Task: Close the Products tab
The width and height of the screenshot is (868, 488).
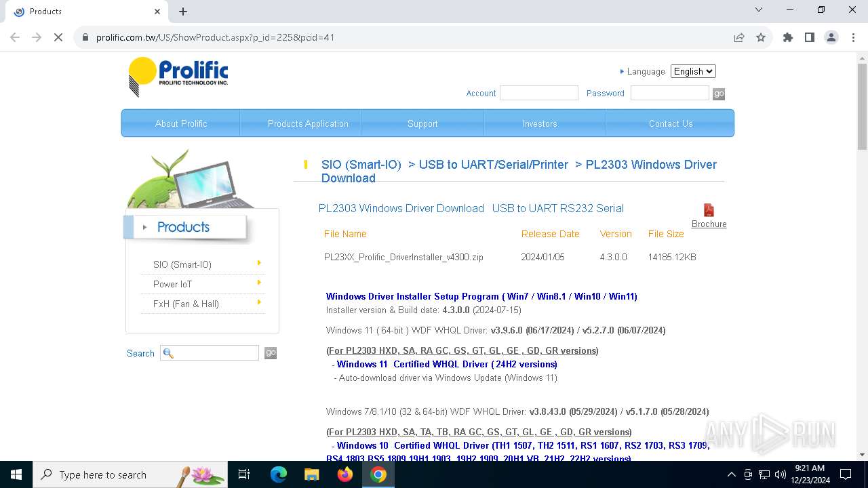Action: (x=157, y=12)
